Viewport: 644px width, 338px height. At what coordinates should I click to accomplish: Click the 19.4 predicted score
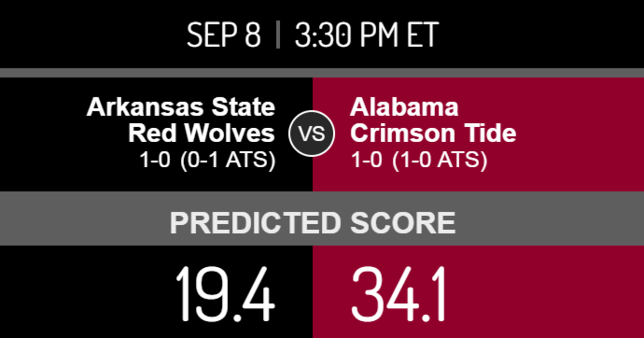tap(225, 292)
